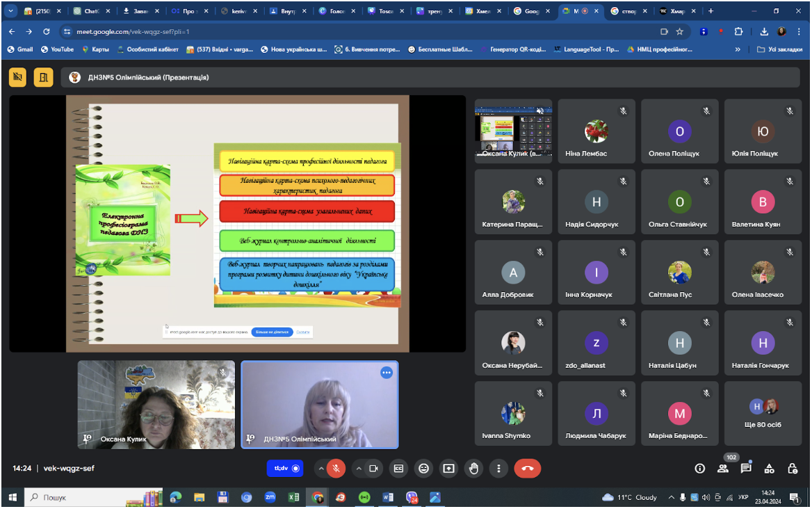812x509 pixels.
Task: Open Zoom from the Windows taskbar
Action: click(270, 498)
